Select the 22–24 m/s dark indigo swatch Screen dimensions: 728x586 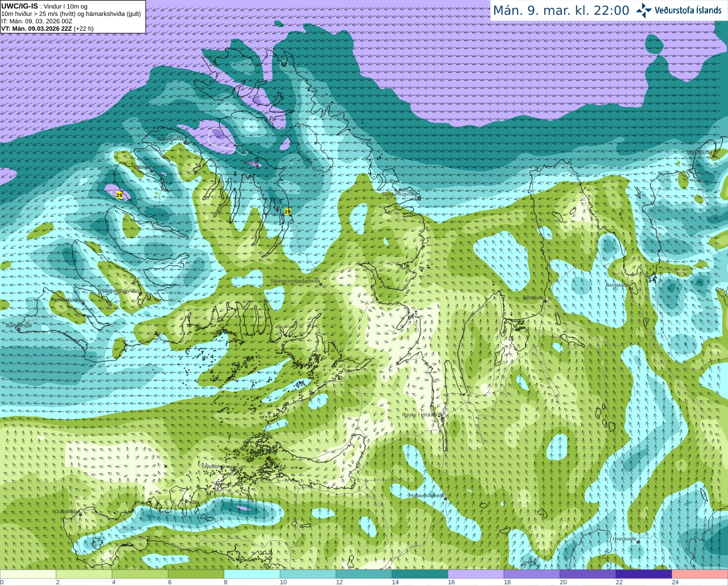point(644,574)
